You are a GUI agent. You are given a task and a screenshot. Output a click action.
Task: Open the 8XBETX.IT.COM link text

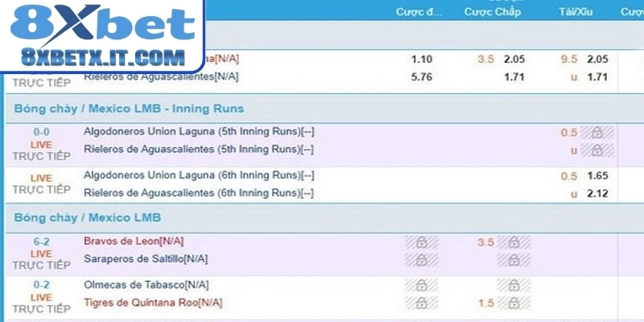point(103,58)
